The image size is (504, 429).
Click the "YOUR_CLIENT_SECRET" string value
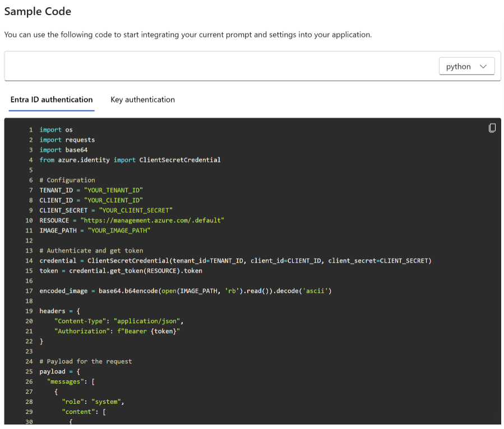coord(136,211)
